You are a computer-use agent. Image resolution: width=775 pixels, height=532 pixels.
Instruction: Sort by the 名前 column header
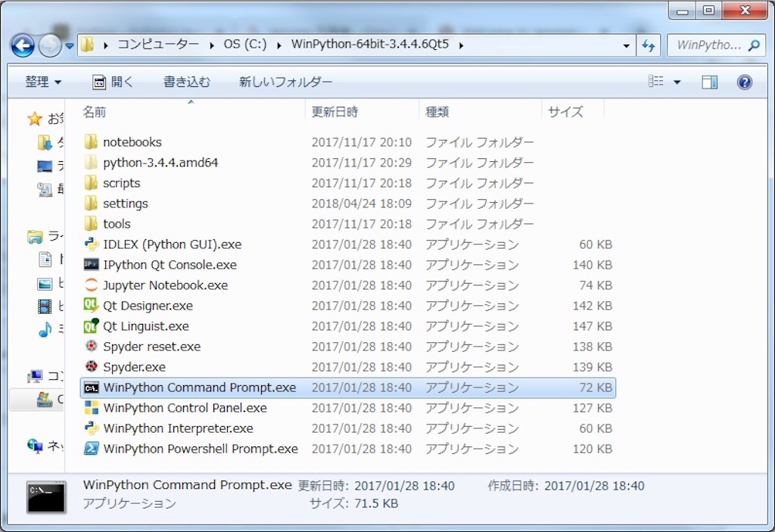pyautogui.click(x=94, y=112)
